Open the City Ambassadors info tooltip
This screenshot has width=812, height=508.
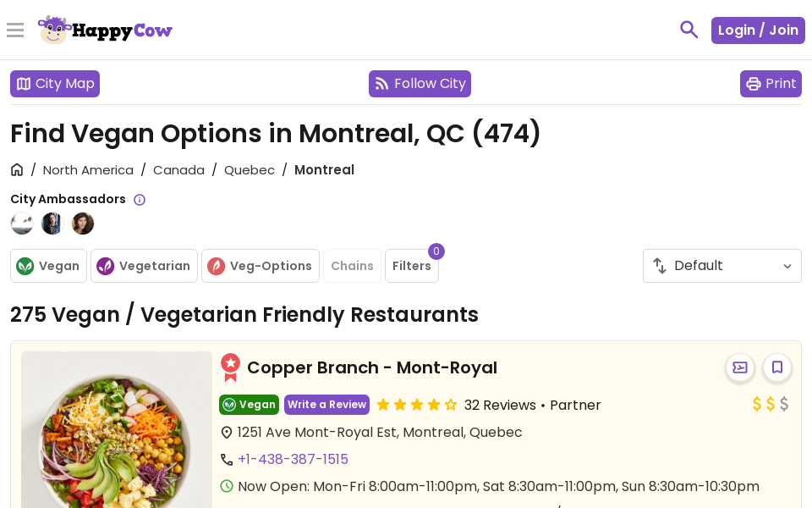tap(139, 200)
